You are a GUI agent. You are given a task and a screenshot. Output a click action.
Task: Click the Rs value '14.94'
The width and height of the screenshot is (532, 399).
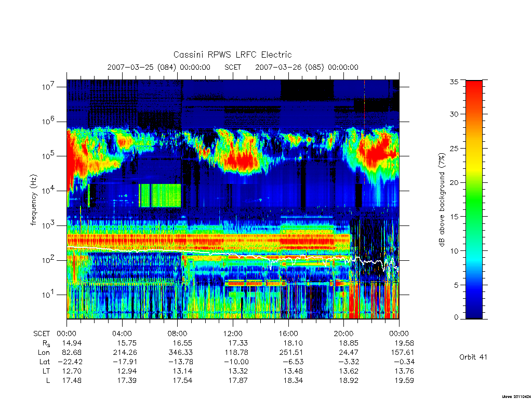(72, 343)
